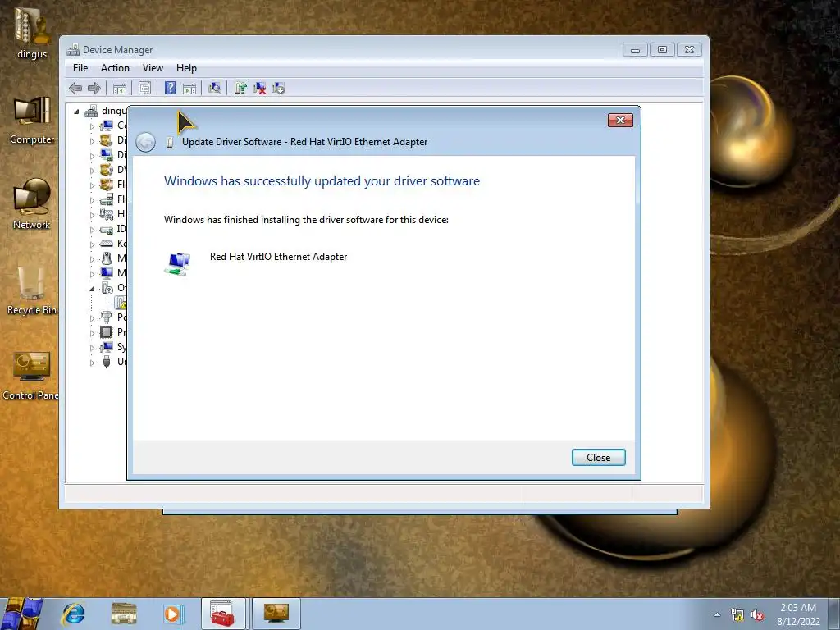Click Close button in Update Driver dialog
This screenshot has width=840, height=630.
tap(598, 458)
